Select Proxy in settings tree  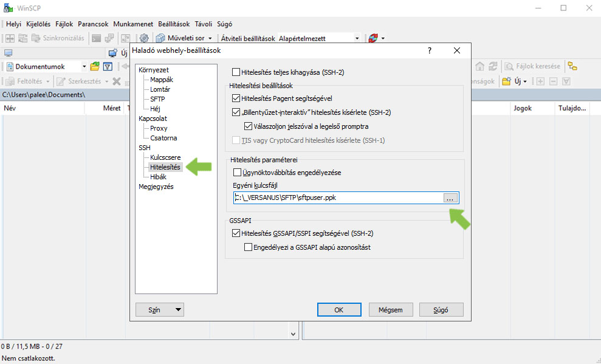pyautogui.click(x=159, y=128)
